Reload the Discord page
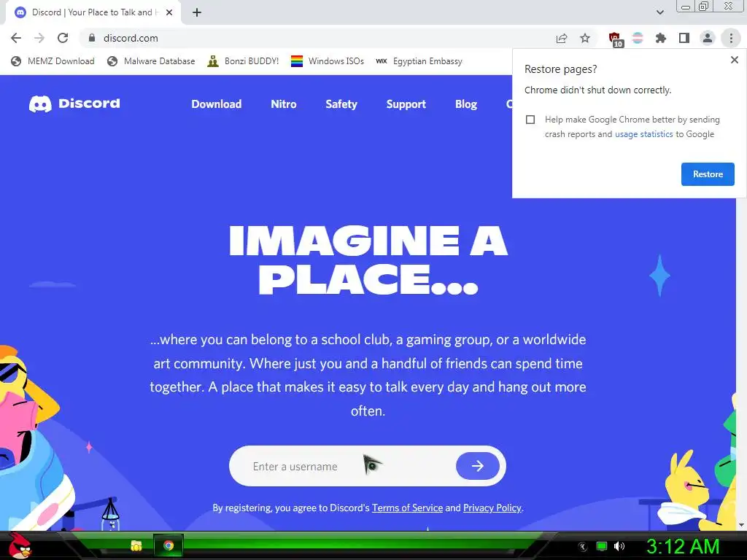The width and height of the screenshot is (747, 560). 63,38
